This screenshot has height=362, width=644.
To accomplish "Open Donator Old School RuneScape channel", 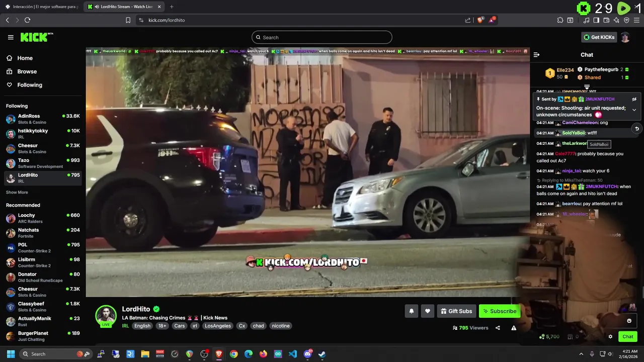I will 43,277.
